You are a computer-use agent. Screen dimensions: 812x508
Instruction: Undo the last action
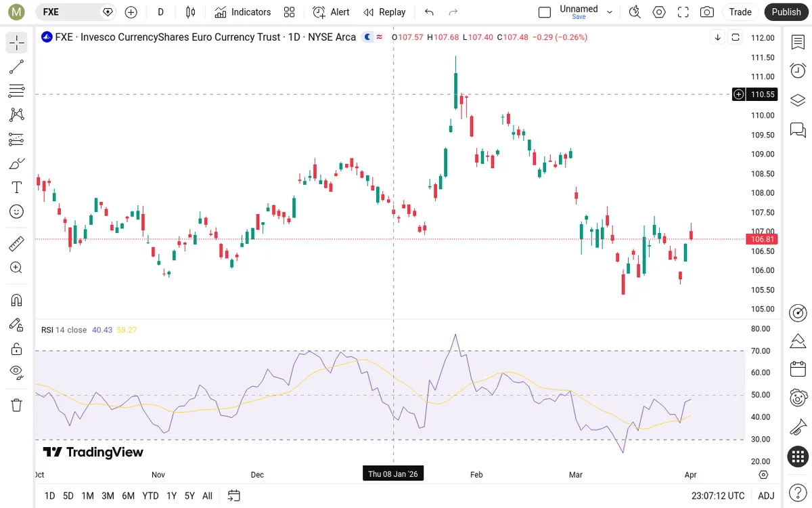click(x=429, y=12)
